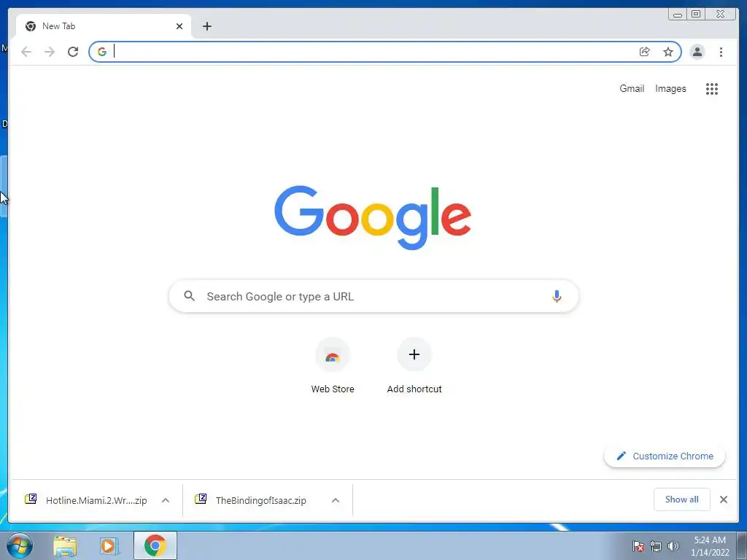
Task: Open network status icon in tray
Action: pos(656,546)
